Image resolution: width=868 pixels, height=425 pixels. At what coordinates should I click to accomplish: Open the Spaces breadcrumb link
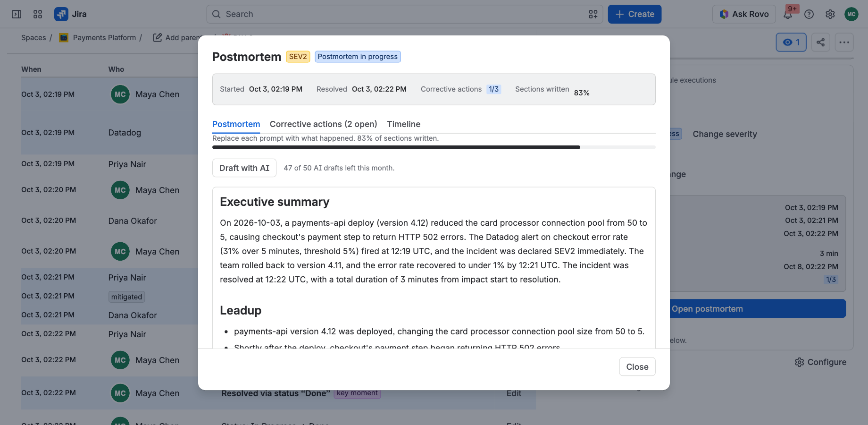tap(33, 38)
